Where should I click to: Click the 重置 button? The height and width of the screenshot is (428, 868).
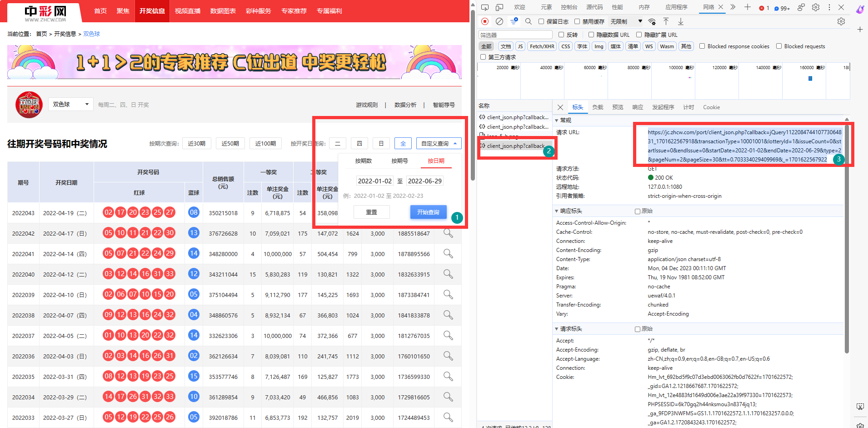(x=371, y=212)
